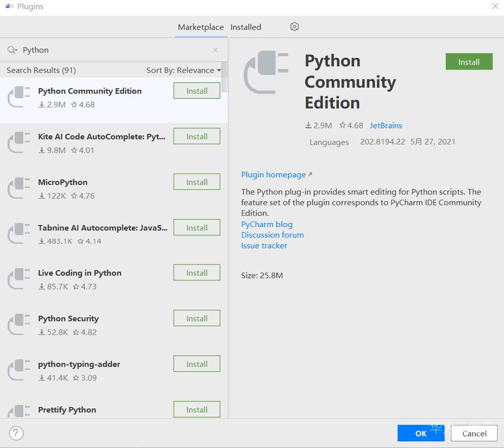504x448 pixels.
Task: Select the Python Security plugin icon
Action: pyautogui.click(x=19, y=325)
